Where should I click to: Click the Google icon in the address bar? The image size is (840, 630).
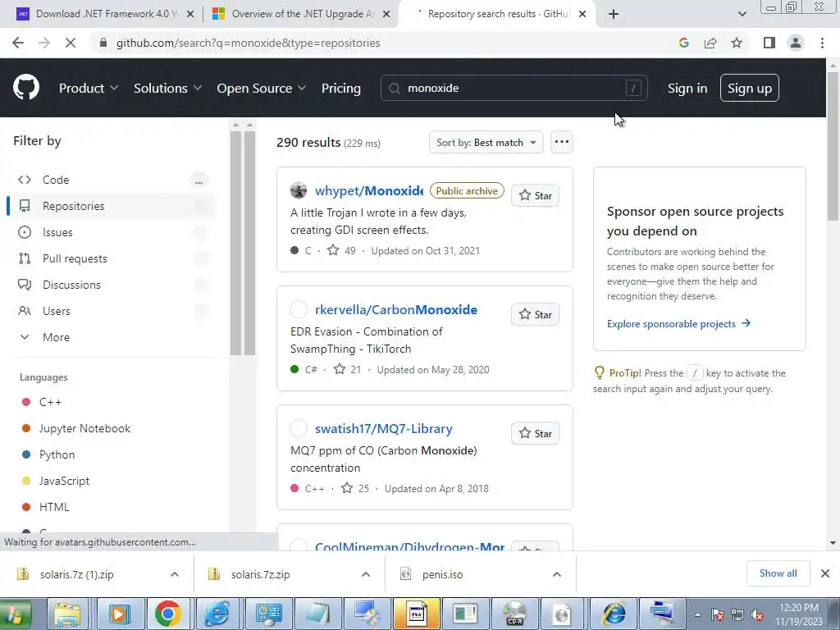[x=683, y=43]
